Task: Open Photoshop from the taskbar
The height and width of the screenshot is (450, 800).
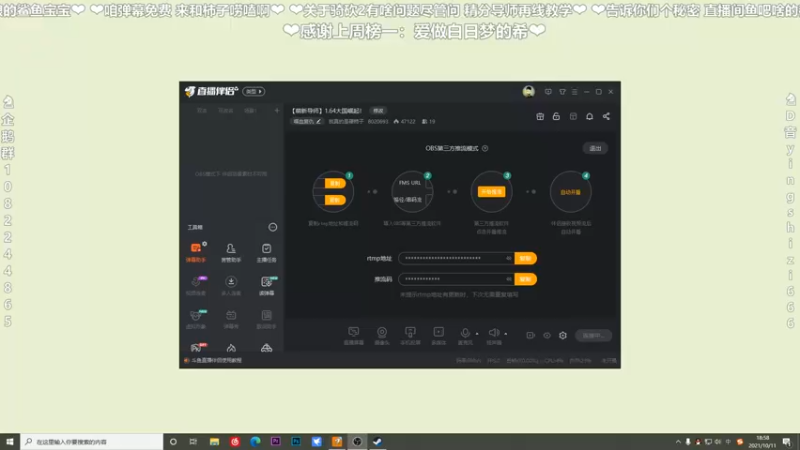Action: point(296,441)
